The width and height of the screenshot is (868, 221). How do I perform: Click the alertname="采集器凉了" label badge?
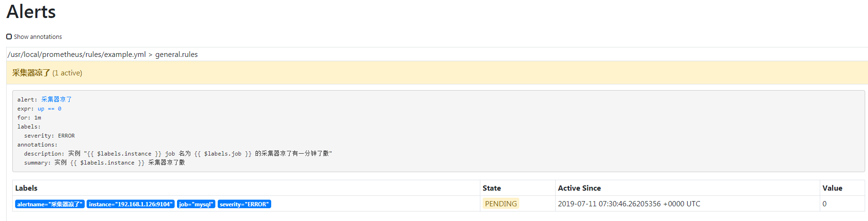(50, 204)
